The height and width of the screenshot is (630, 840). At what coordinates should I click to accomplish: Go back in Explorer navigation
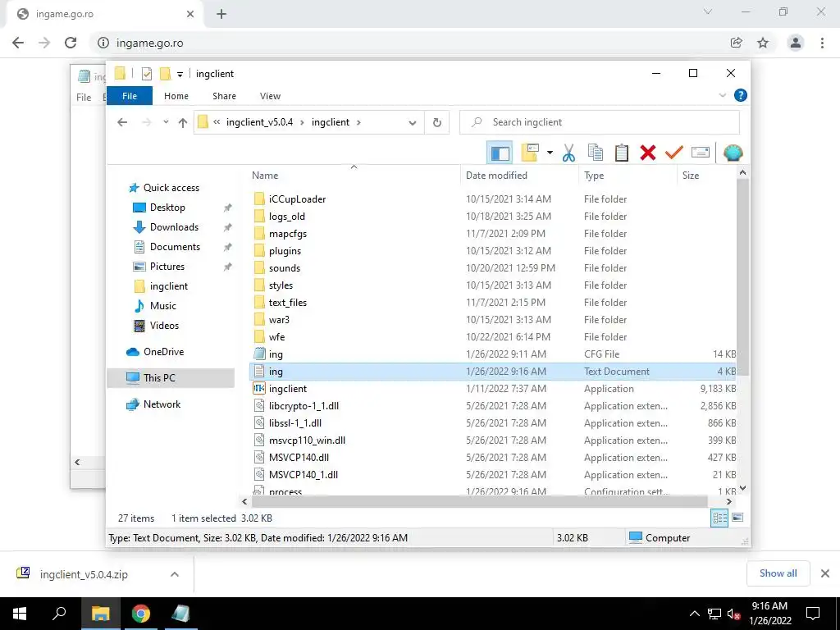pos(122,122)
